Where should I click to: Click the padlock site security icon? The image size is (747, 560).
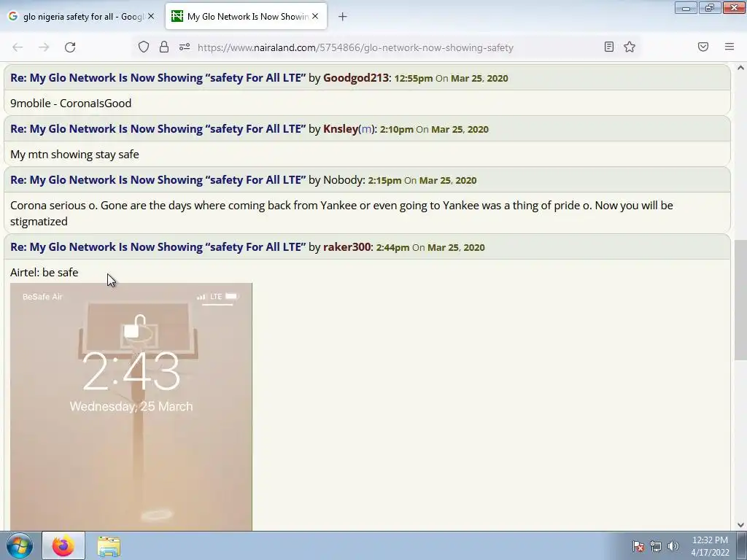(164, 47)
